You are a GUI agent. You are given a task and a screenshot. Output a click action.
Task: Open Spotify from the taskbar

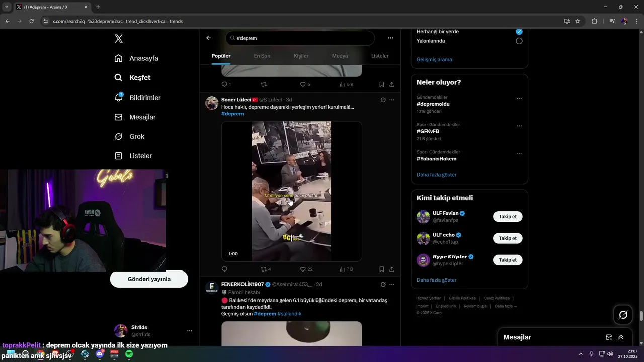[x=129, y=354]
